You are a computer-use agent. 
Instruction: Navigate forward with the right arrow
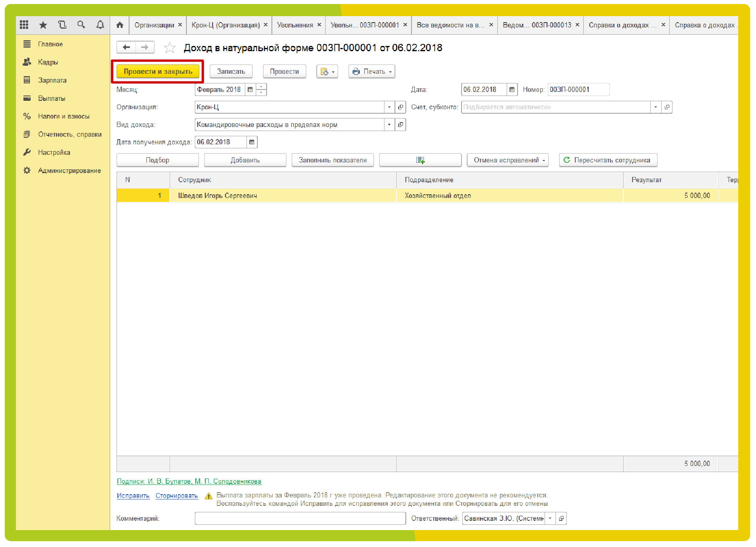145,48
